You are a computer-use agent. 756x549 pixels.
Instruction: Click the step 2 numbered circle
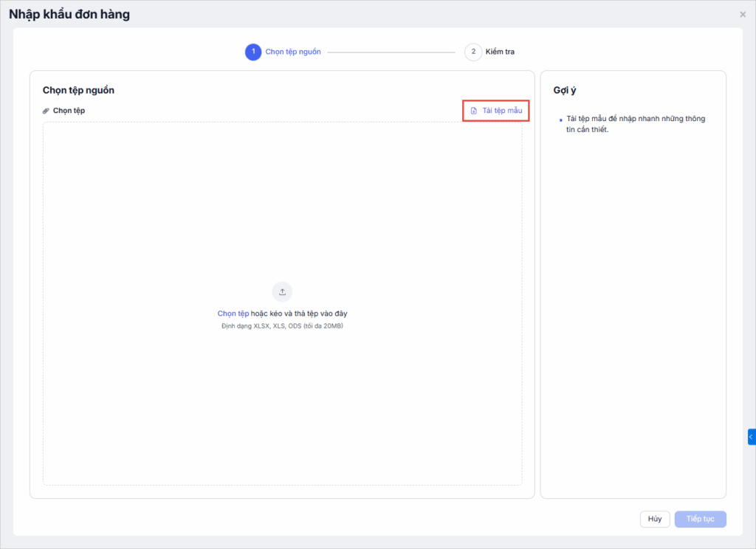click(473, 52)
